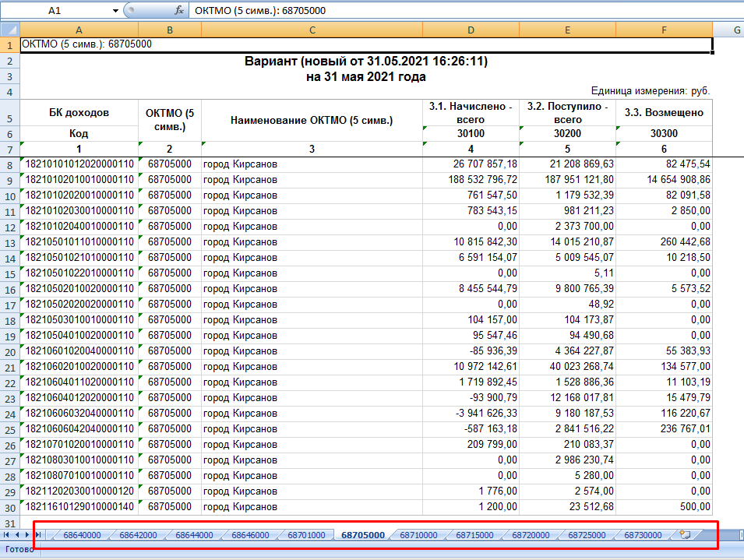The width and height of the screenshot is (744, 560).
Task: Click cell with code 18210101012020000110
Action: click(79, 164)
